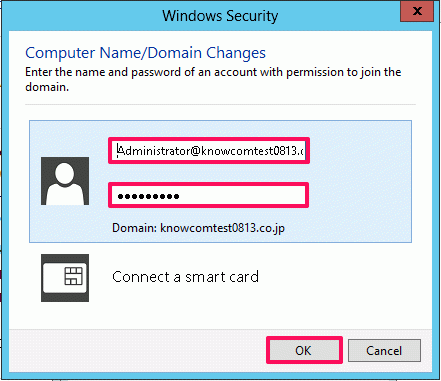441x381 pixels.
Task: Select the smart card chip icon
Action: click(x=65, y=278)
